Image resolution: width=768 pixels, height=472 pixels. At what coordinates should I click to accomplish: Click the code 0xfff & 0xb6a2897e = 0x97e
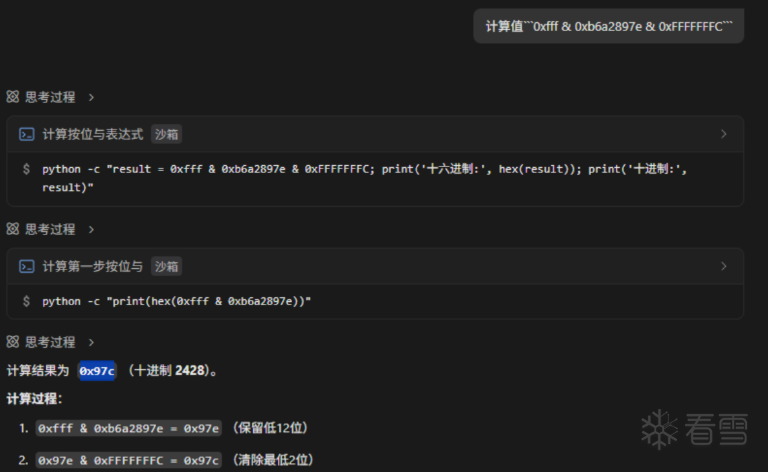point(128,428)
